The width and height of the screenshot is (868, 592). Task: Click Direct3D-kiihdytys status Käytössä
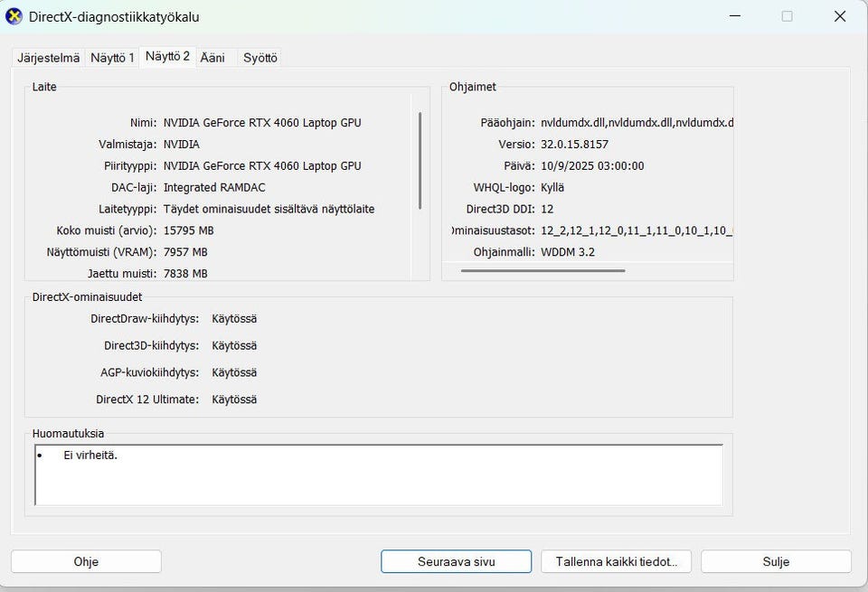234,346
